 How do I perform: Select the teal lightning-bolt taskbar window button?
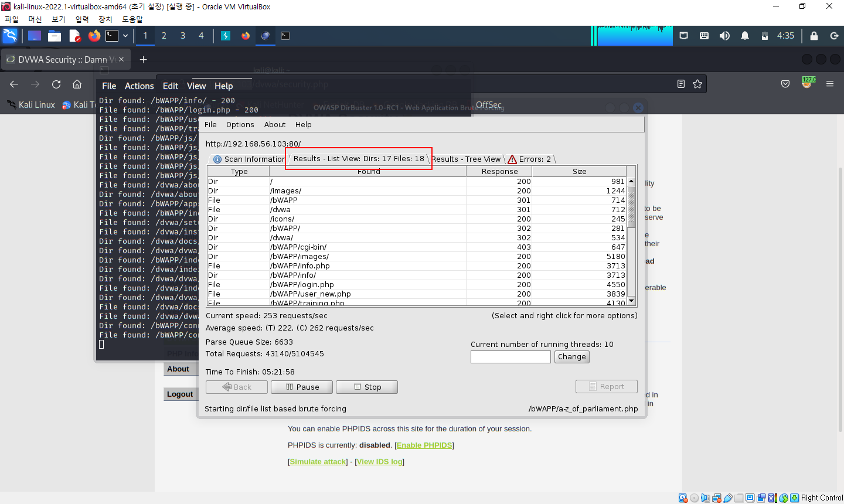226,36
